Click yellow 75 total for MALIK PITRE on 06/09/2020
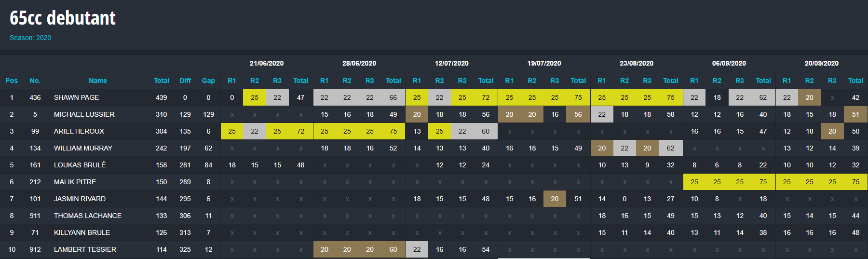 (x=763, y=182)
